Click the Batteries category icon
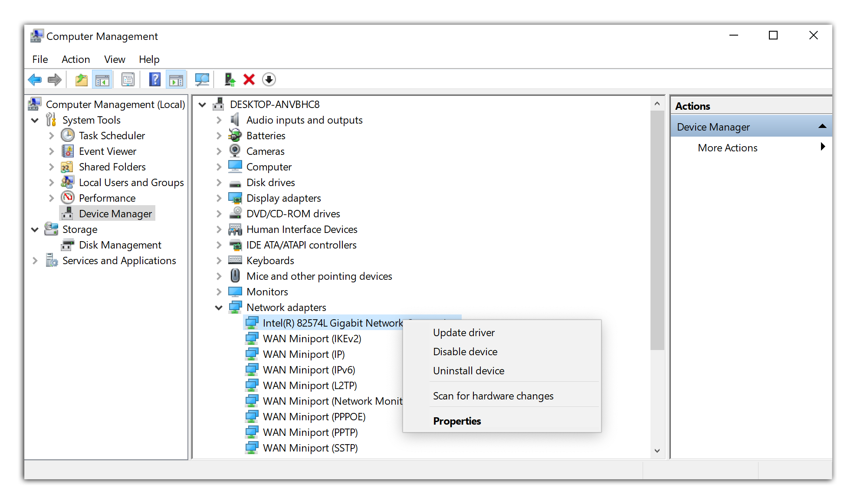The width and height of the screenshot is (857, 504). (235, 135)
